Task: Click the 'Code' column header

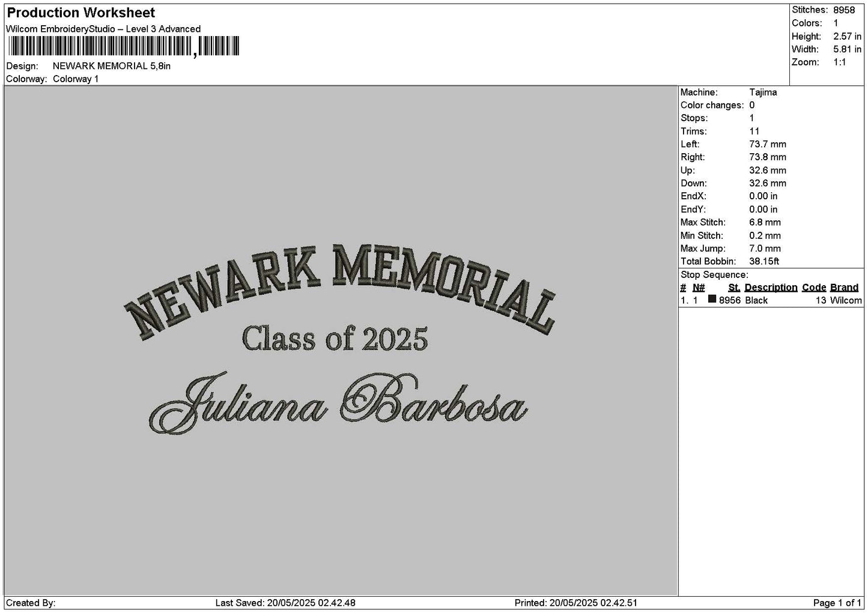Action: point(814,288)
